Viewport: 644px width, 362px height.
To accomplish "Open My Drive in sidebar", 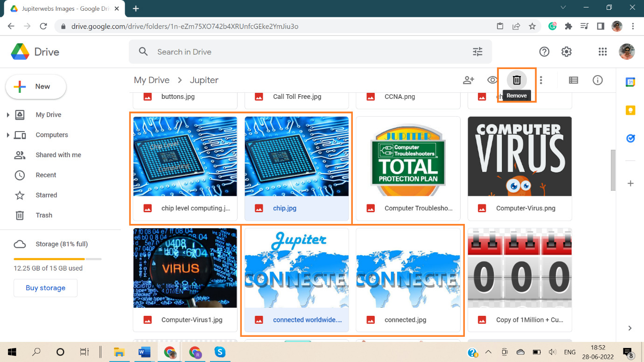I will (49, 115).
